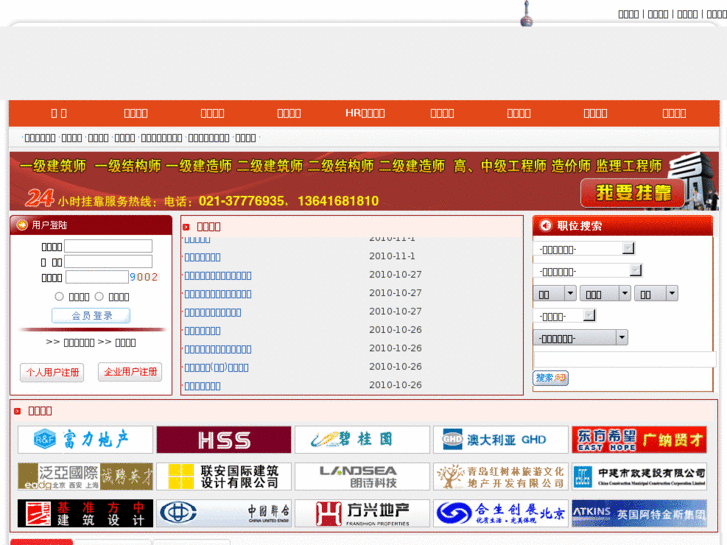The height and width of the screenshot is (545, 727).
Task: Expand the wide select above the keyword box
Action: pos(580,338)
